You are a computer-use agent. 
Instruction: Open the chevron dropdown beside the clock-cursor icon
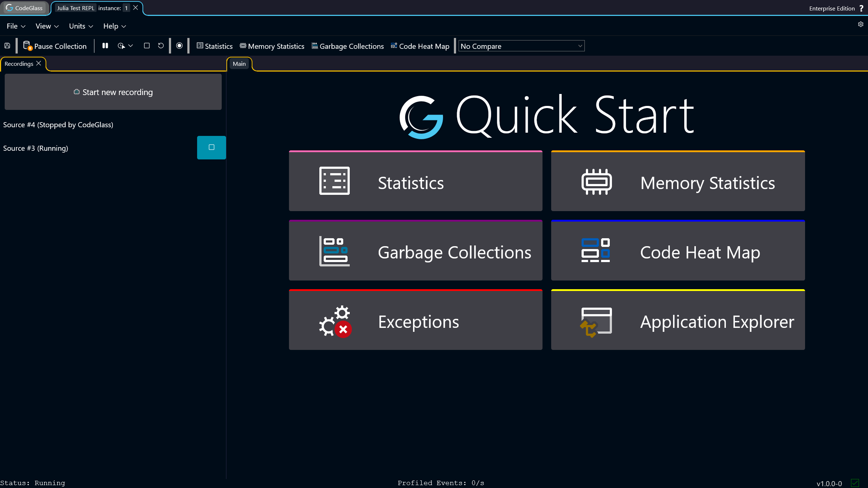pos(131,46)
